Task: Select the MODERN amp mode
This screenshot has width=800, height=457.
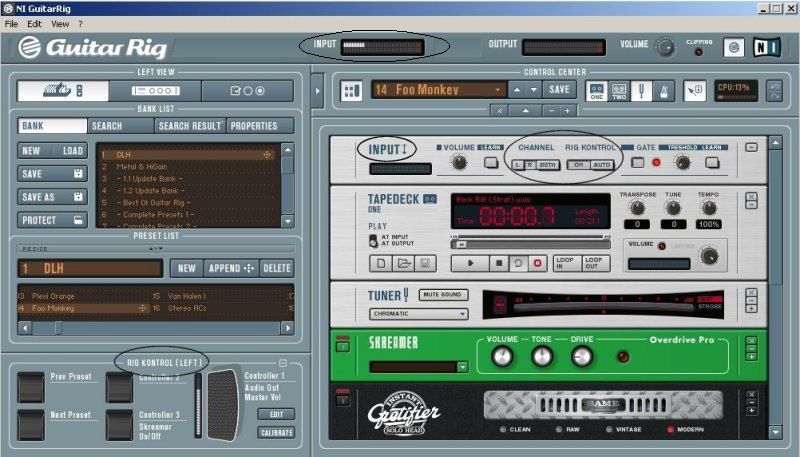Action: coord(671,429)
